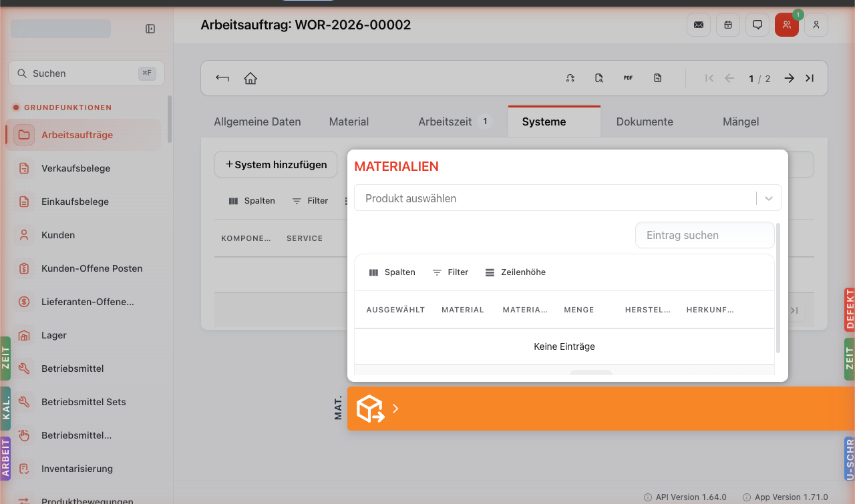Image resolution: width=855 pixels, height=504 pixels.
Task: Click the green ZEIT tab on left edge
Action: click(5, 358)
